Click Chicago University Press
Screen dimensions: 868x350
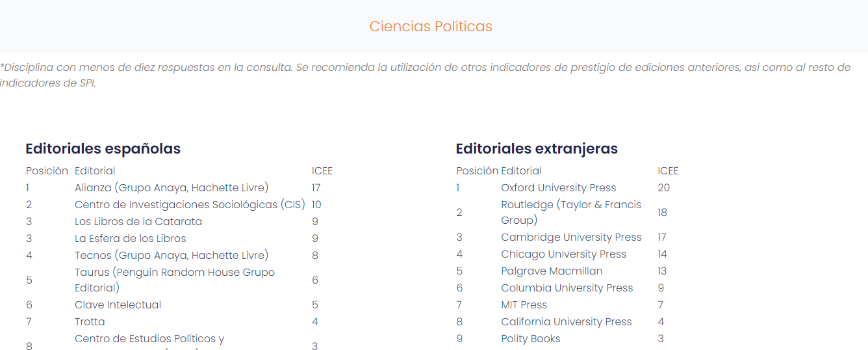(563, 254)
